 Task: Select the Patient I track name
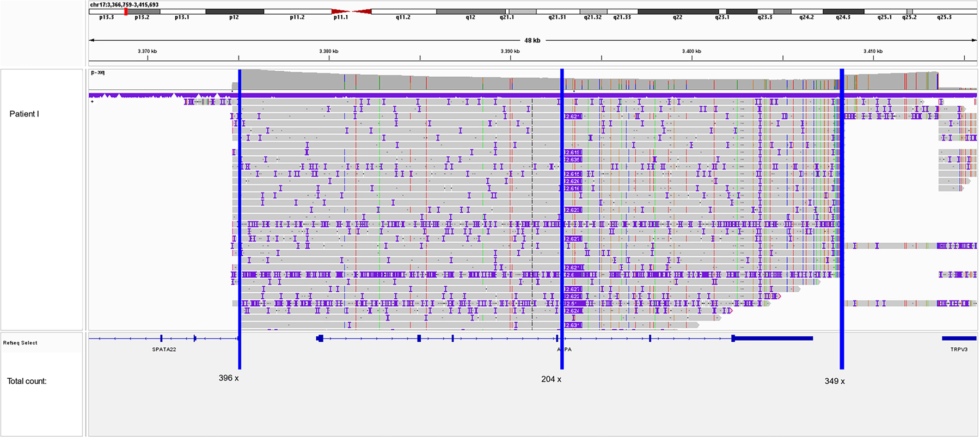click(x=24, y=114)
